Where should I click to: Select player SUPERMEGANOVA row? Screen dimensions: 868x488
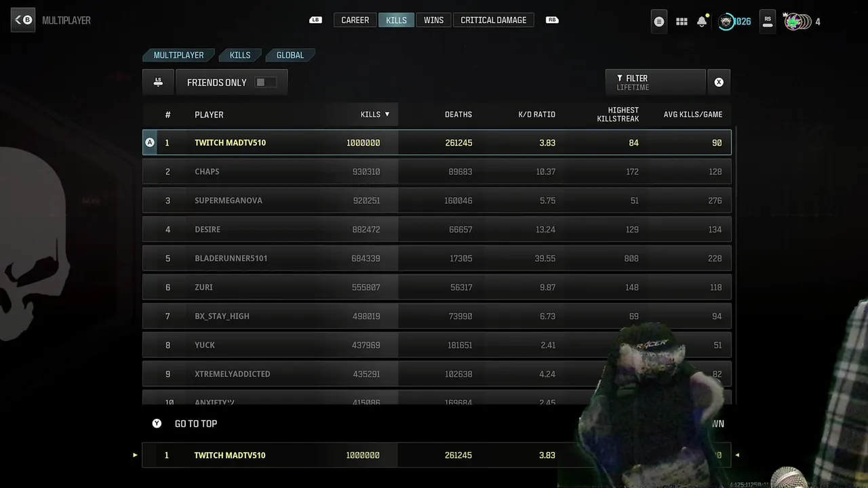coord(437,201)
